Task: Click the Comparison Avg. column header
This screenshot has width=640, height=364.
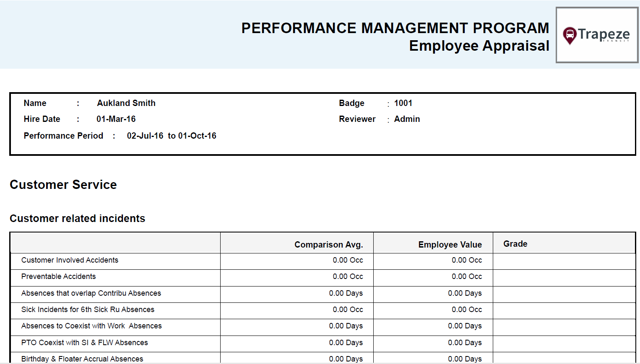Action: (329, 244)
